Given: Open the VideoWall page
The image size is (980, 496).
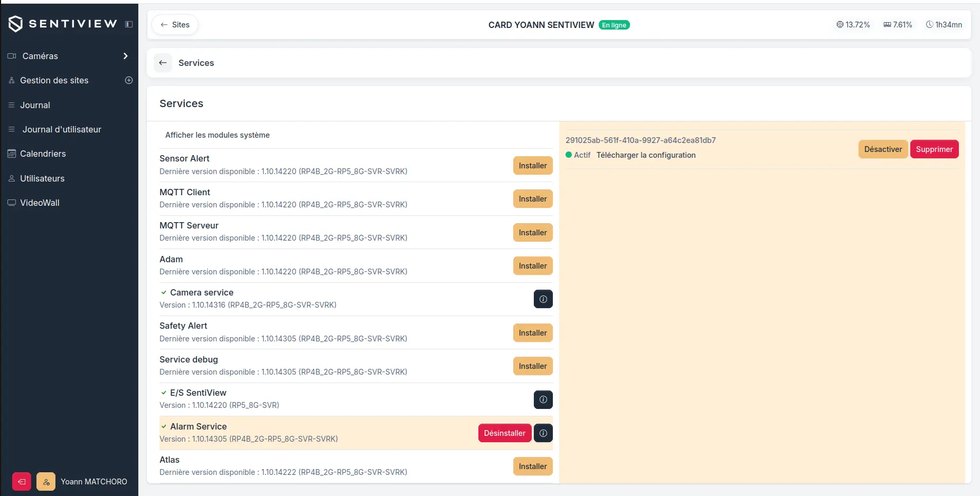Looking at the screenshot, I should tap(40, 203).
